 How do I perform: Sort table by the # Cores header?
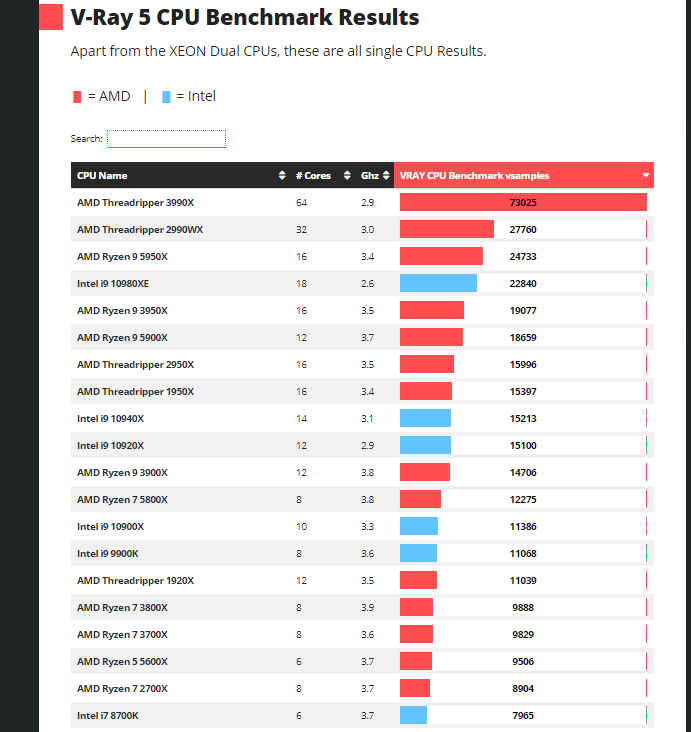[x=313, y=176]
